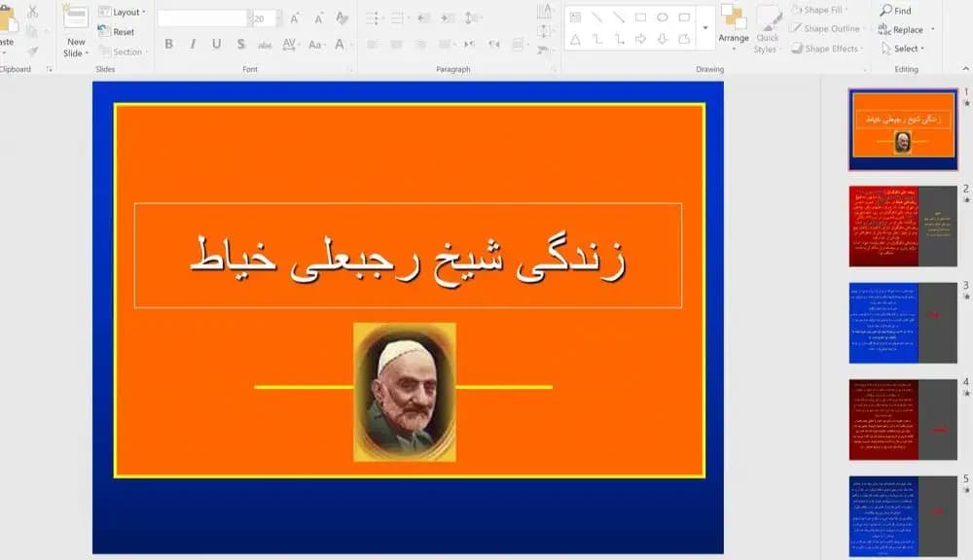The image size is (973, 560).
Task: Toggle Align Left paragraph button
Action: coord(373,44)
